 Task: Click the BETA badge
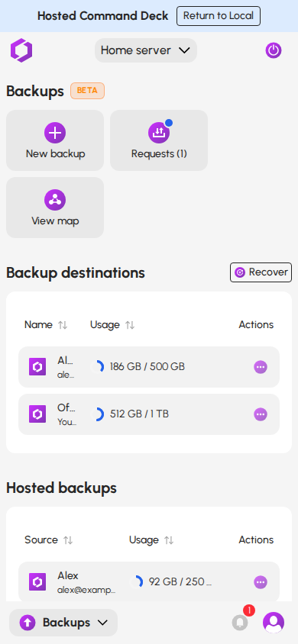88,91
